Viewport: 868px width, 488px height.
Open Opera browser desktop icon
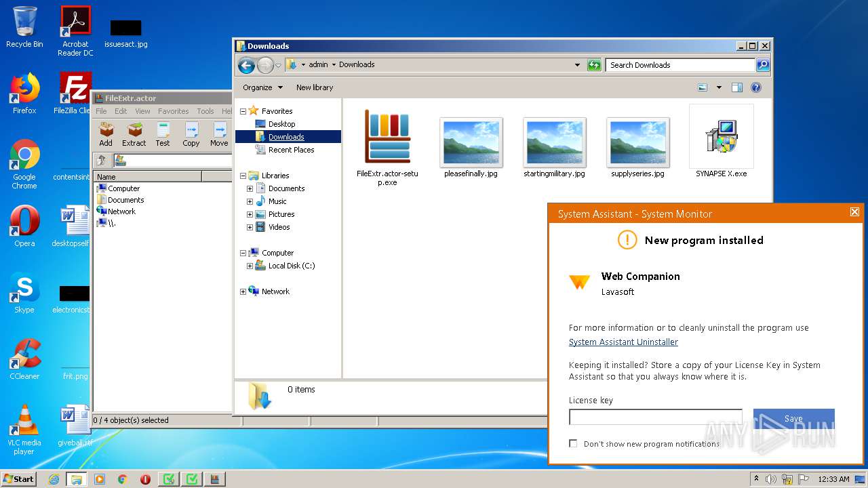(24, 226)
